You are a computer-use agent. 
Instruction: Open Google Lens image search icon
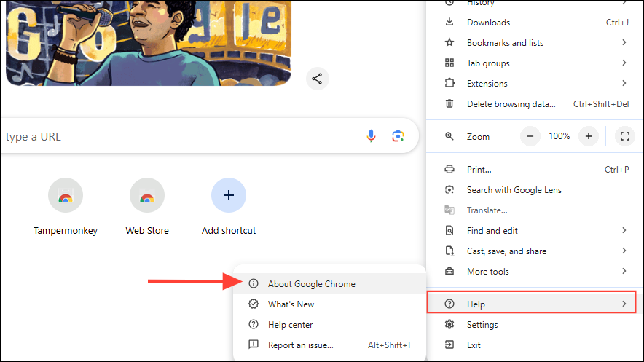(398, 136)
